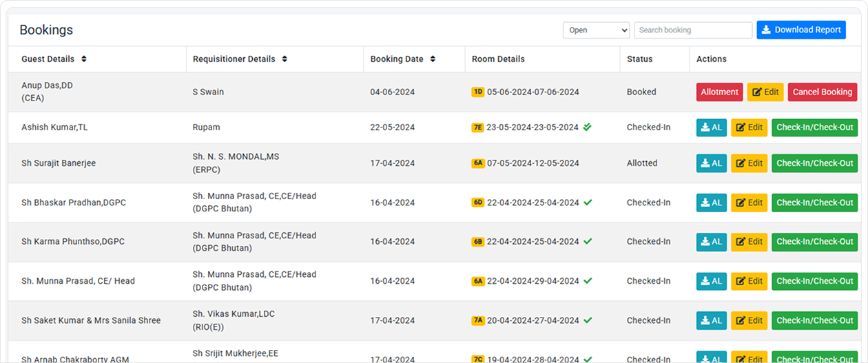
Task: Download AL for Sh Saket Kumar booking
Action: [x=711, y=320]
